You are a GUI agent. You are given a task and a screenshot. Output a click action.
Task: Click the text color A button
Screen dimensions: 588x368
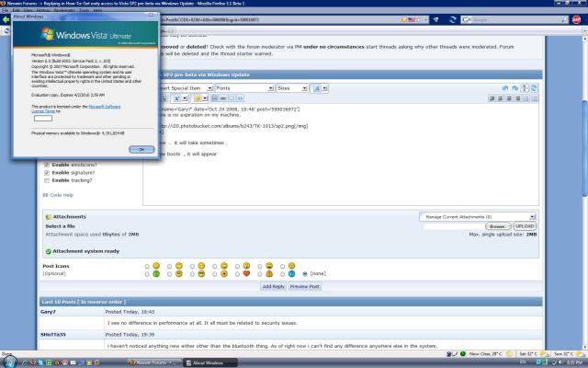point(317,88)
